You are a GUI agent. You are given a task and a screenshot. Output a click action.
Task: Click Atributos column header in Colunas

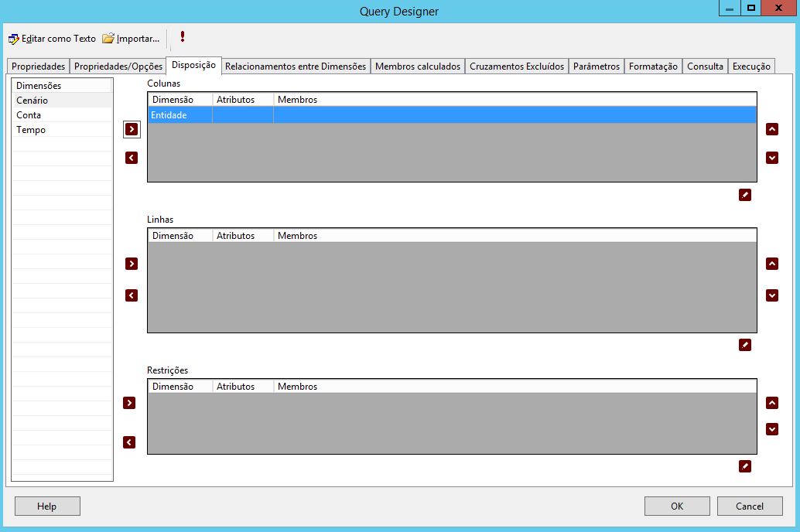tap(243, 100)
